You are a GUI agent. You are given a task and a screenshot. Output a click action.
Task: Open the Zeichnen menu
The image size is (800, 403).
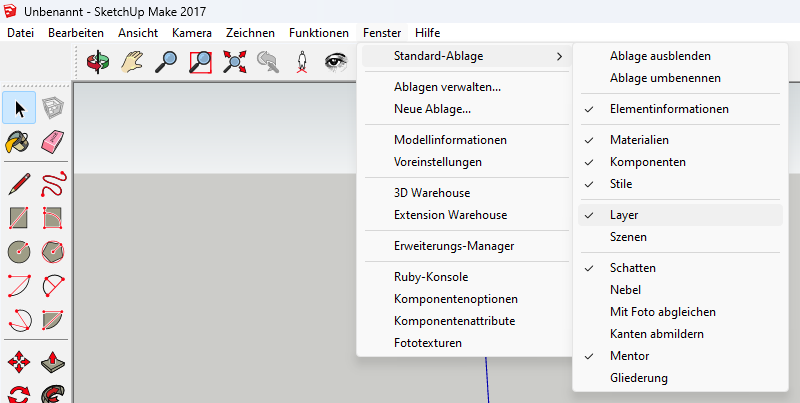tap(251, 33)
